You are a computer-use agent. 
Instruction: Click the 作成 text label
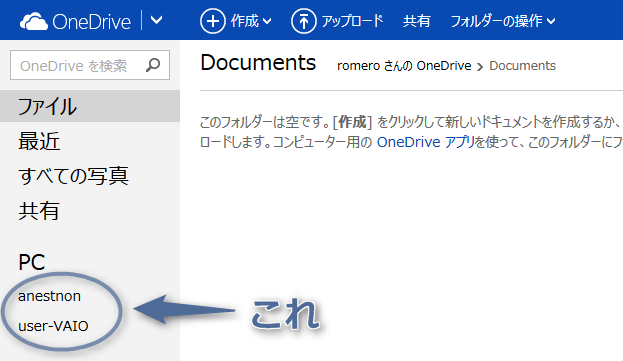click(x=245, y=21)
